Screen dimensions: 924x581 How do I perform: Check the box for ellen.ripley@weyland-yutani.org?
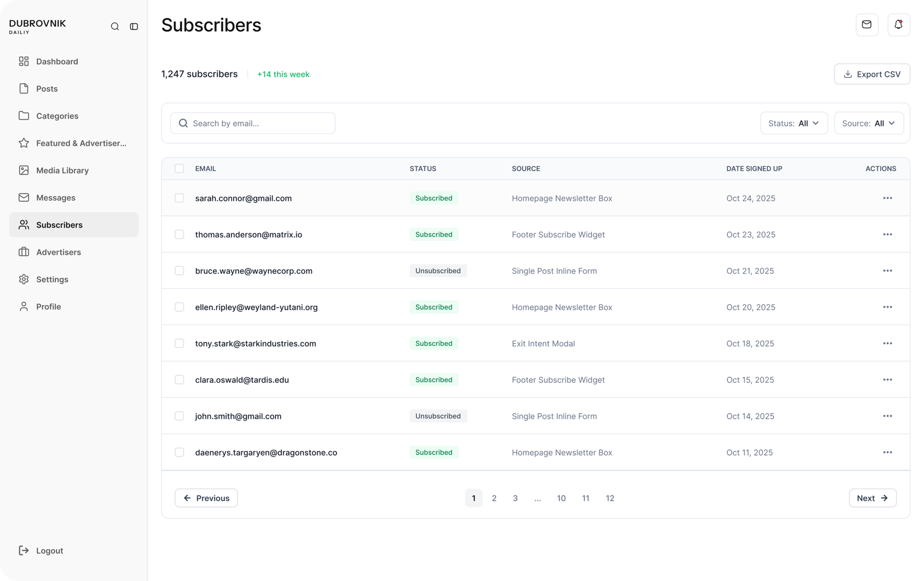180,307
